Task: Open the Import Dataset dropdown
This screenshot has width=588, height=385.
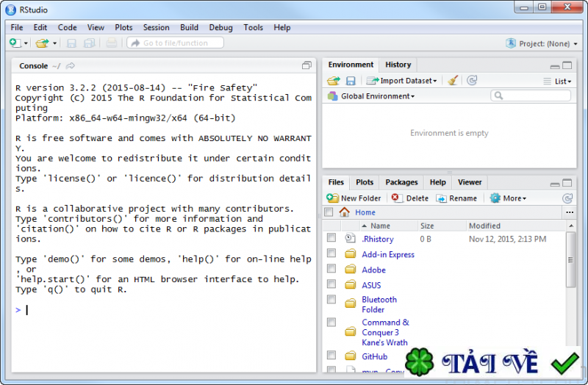Action: (x=401, y=81)
